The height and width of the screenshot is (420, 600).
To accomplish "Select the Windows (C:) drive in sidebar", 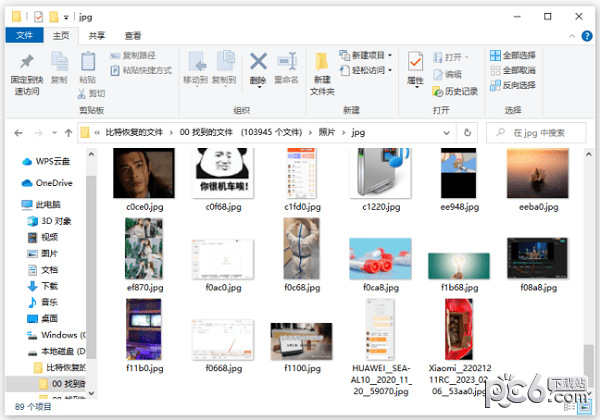I will coord(56,335).
